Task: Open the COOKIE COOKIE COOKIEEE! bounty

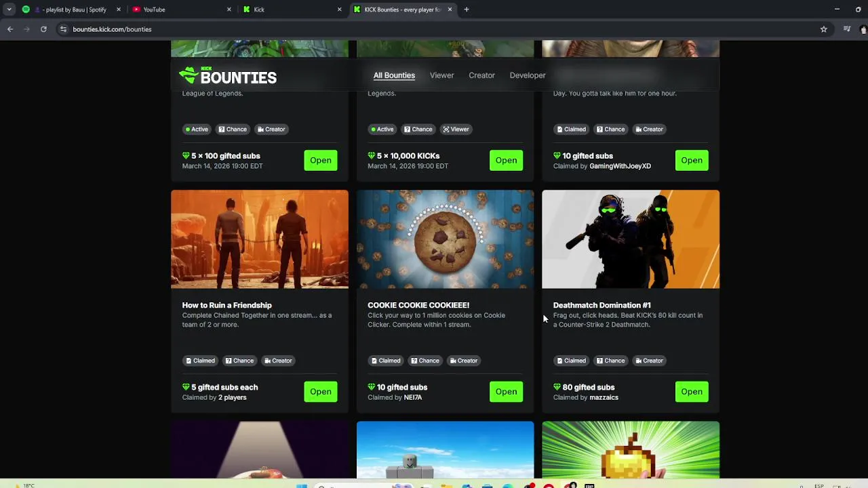Action: pyautogui.click(x=506, y=392)
